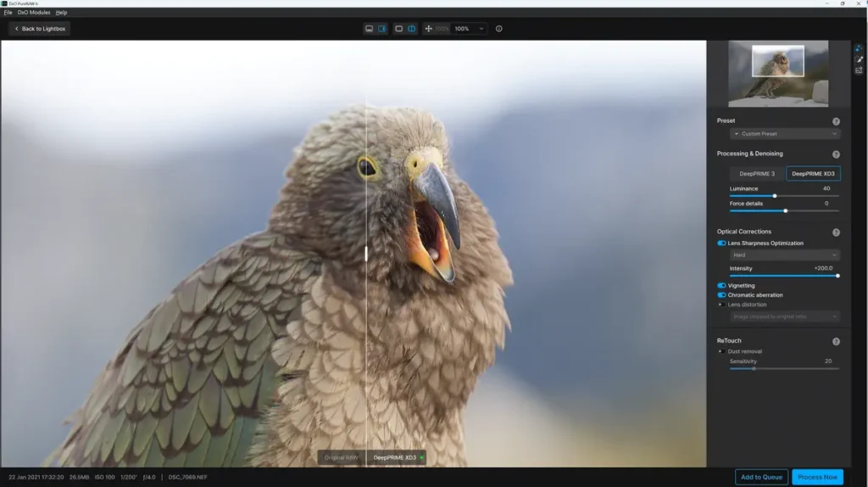Screen dimensions: 868x487
Task: Click the navigator preview thumbnail
Action: [x=778, y=73]
